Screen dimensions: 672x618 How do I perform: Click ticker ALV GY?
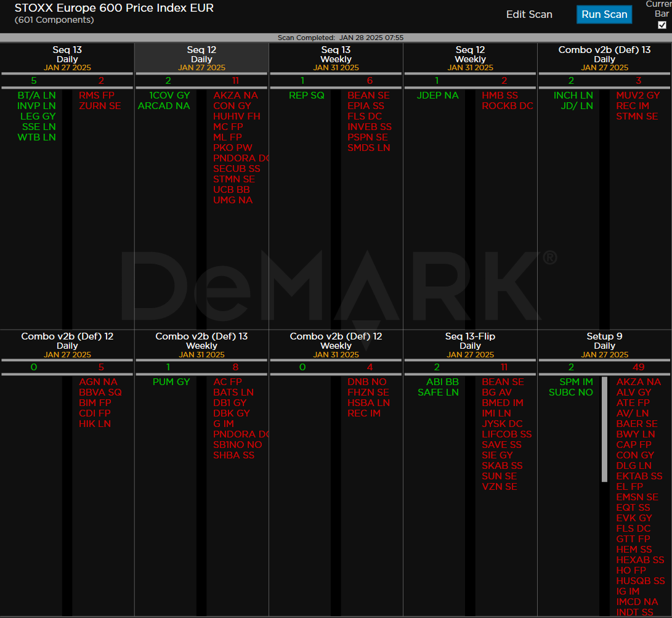tap(633, 392)
